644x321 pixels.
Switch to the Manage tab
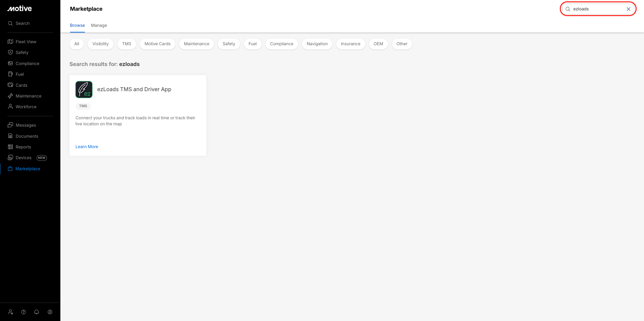click(99, 25)
